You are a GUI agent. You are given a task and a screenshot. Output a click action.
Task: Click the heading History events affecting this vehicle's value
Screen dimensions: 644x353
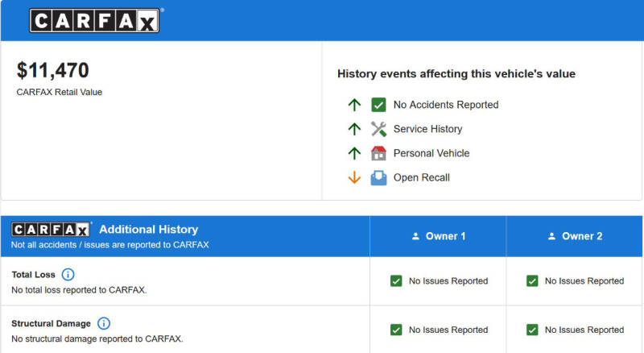[x=456, y=74]
